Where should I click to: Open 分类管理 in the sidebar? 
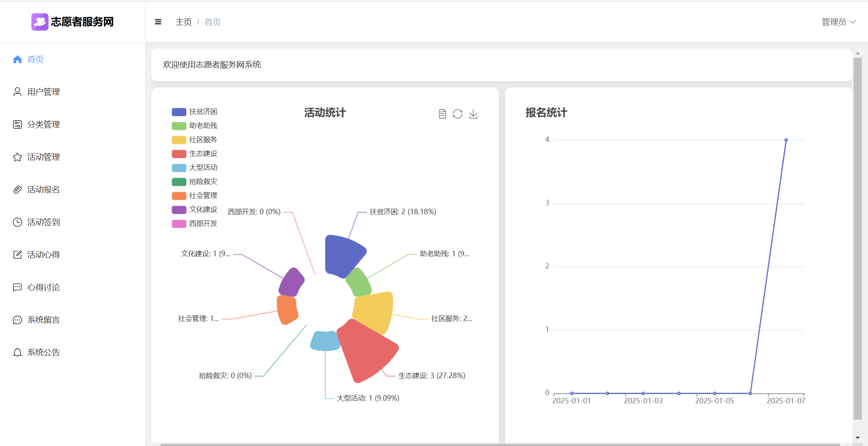[43, 124]
